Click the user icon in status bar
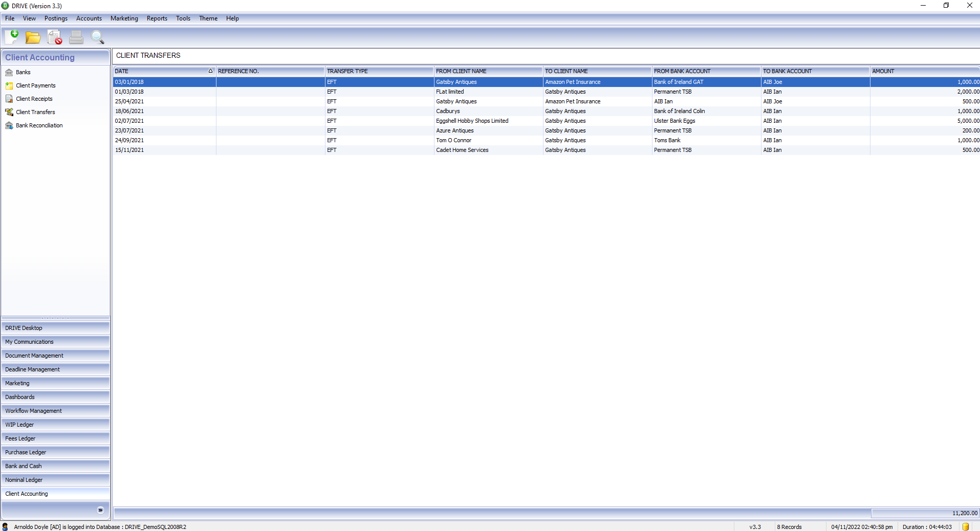The image size is (980, 531). pyautogui.click(x=5, y=526)
